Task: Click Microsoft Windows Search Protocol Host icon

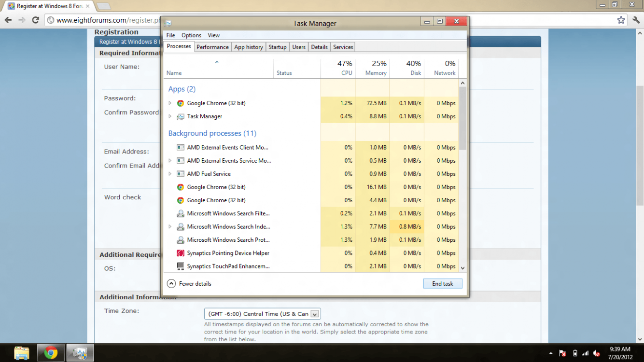Action: [180, 240]
